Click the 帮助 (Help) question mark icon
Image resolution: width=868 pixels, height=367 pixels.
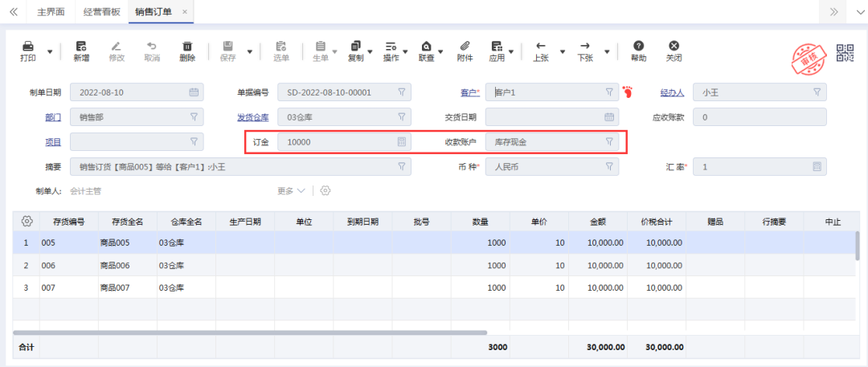638,51
